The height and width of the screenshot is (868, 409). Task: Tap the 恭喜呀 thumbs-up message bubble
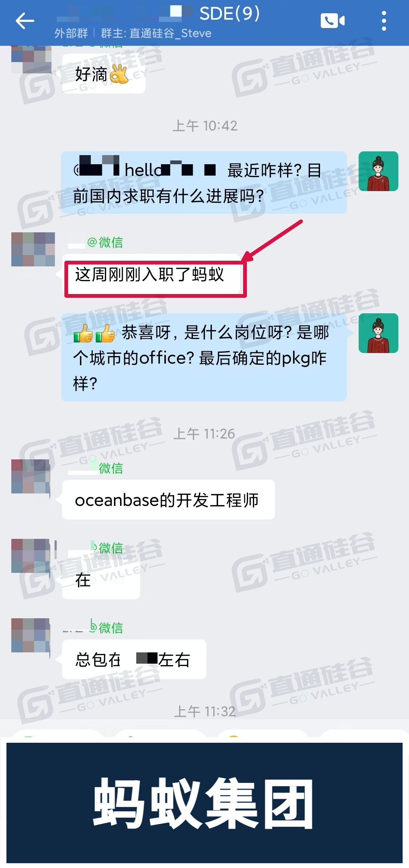pyautogui.click(x=204, y=357)
